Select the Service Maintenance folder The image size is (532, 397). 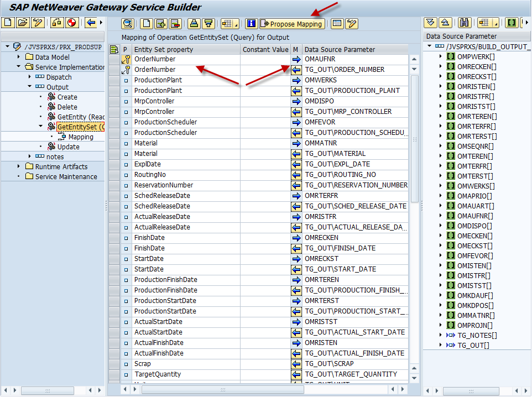click(66, 177)
